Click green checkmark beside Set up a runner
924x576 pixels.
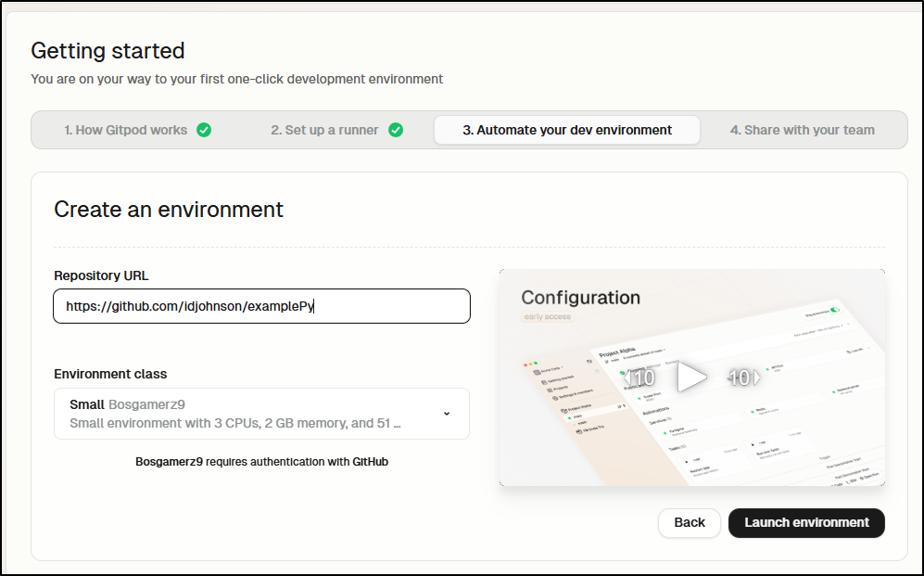click(396, 130)
